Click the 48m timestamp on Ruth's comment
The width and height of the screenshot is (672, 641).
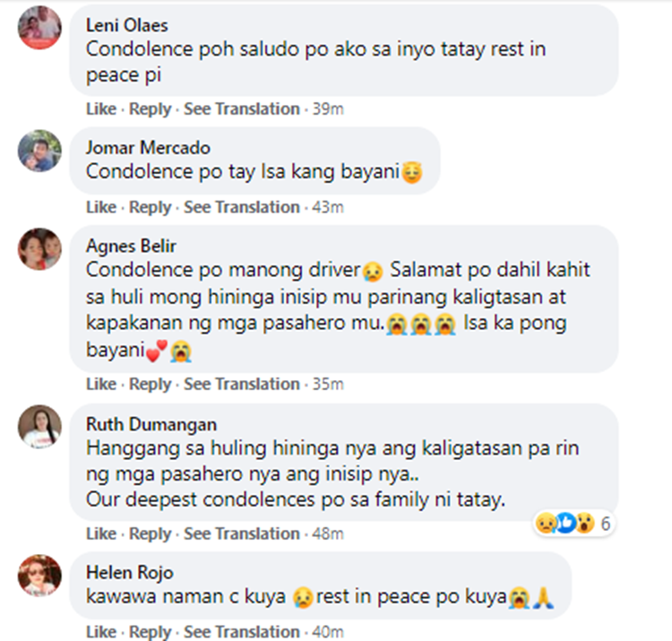coord(328,533)
